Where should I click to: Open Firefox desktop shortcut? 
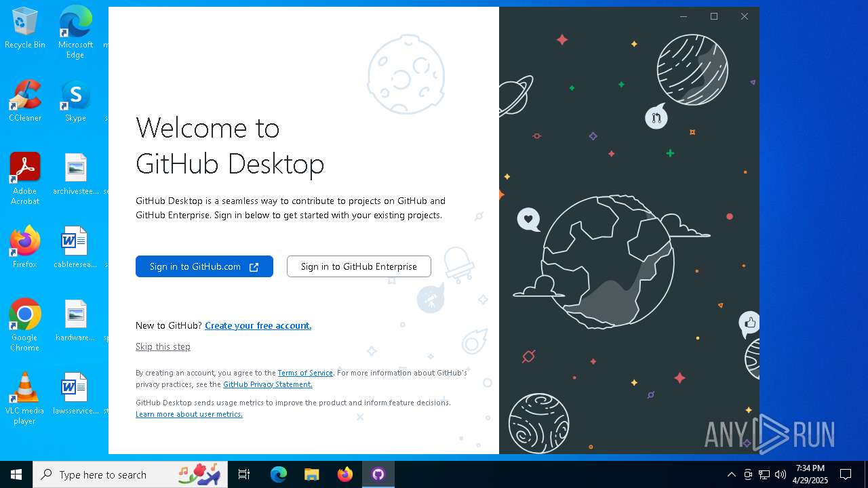[25, 247]
